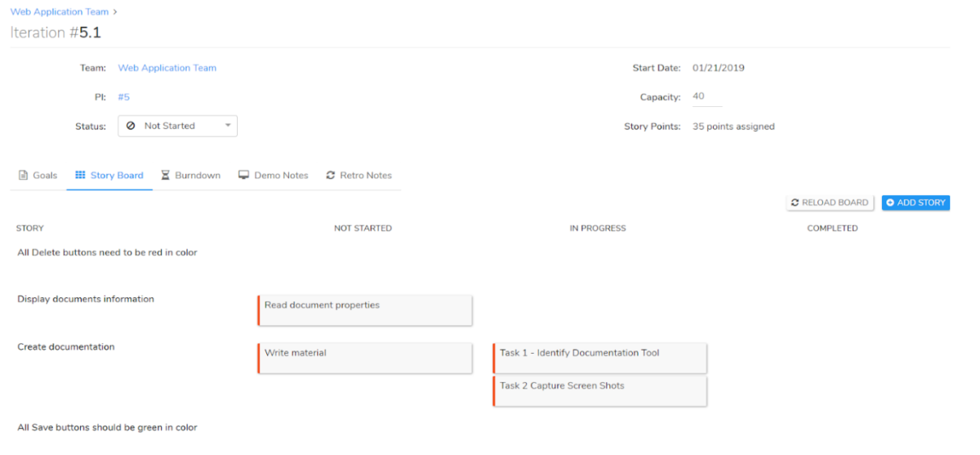Click the Add Story button
This screenshot has height=455, width=980.
(x=915, y=203)
